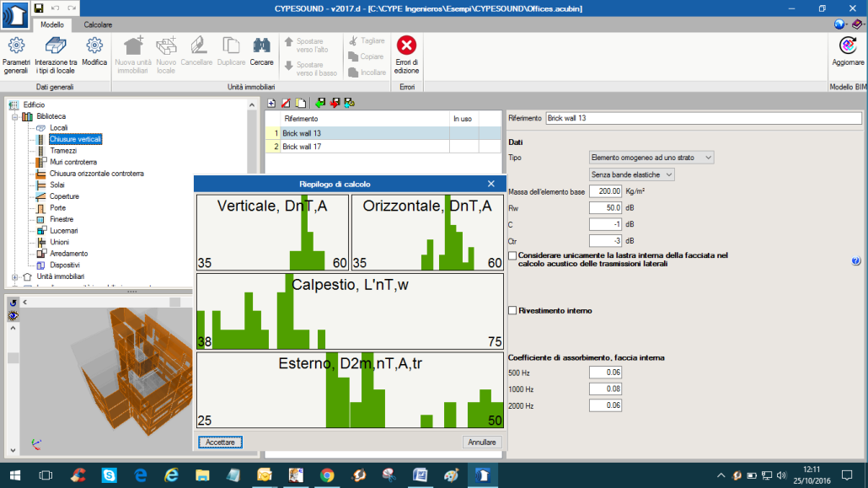The width and height of the screenshot is (868, 488).
Task: Click the Ctr value field
Action: pyautogui.click(x=605, y=241)
